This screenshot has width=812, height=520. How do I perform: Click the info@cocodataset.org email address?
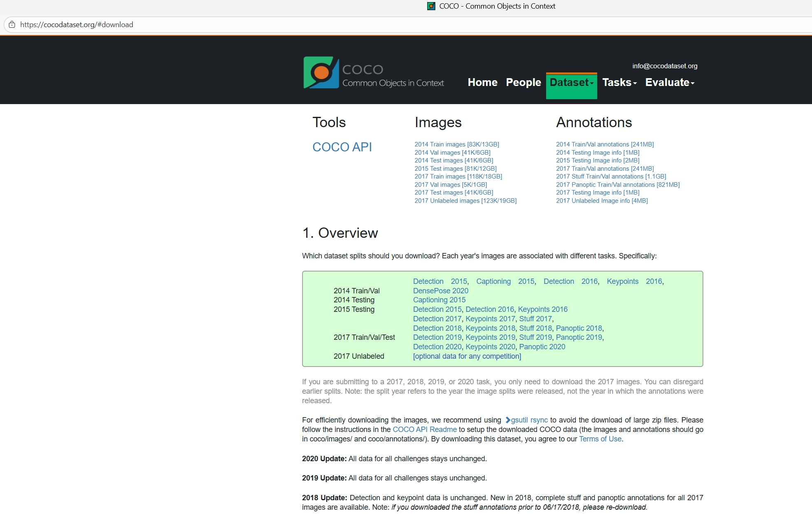[664, 66]
